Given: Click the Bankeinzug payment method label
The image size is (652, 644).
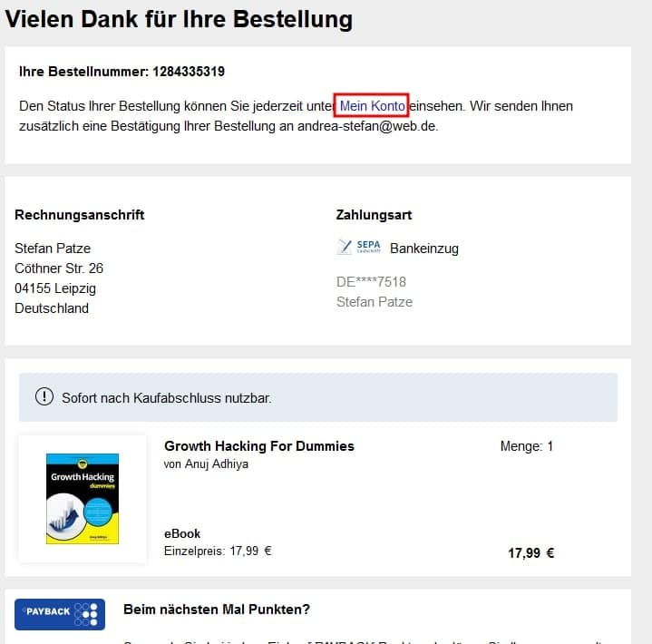Looking at the screenshot, I should click(424, 249).
